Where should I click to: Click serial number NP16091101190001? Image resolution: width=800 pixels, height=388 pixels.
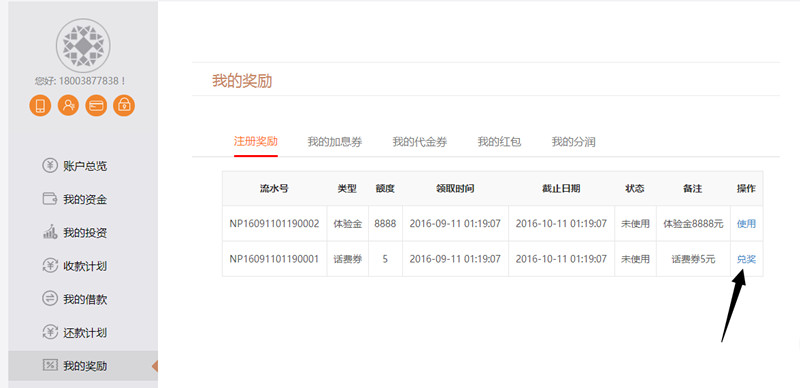point(274,259)
